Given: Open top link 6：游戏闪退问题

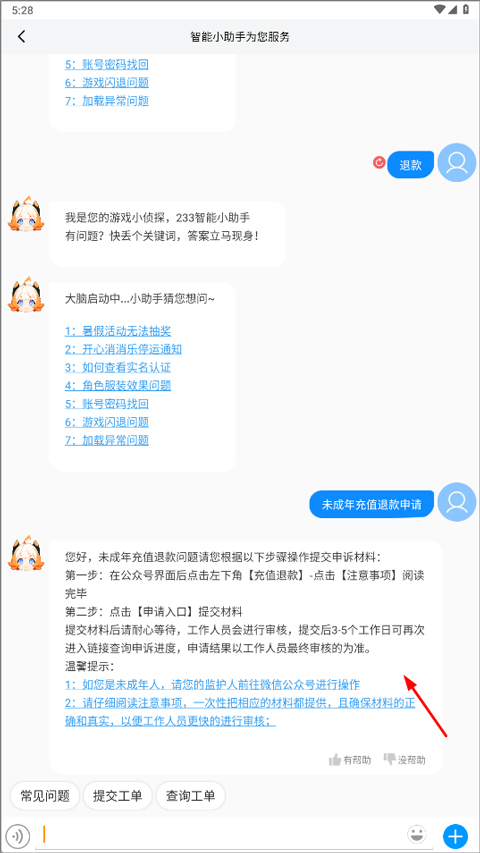Looking at the screenshot, I should click(x=107, y=83).
